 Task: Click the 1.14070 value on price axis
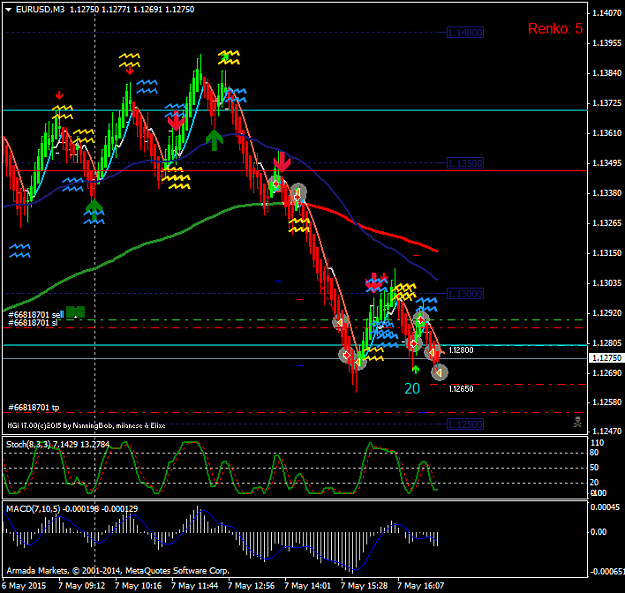point(607,13)
